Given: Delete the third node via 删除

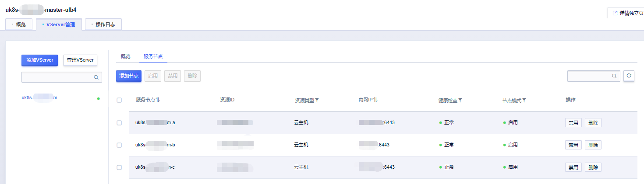Looking at the screenshot, I should [593, 167].
